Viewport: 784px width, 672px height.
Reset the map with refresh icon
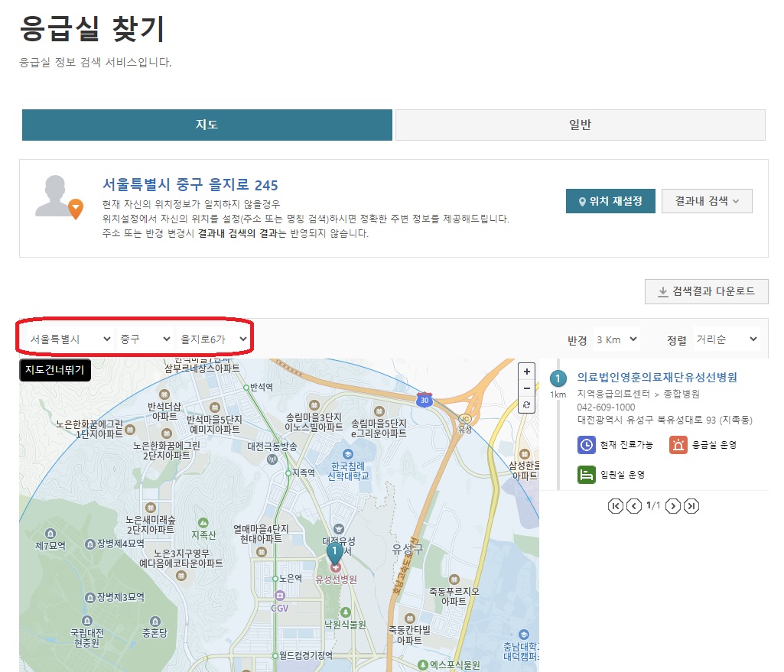[526, 404]
